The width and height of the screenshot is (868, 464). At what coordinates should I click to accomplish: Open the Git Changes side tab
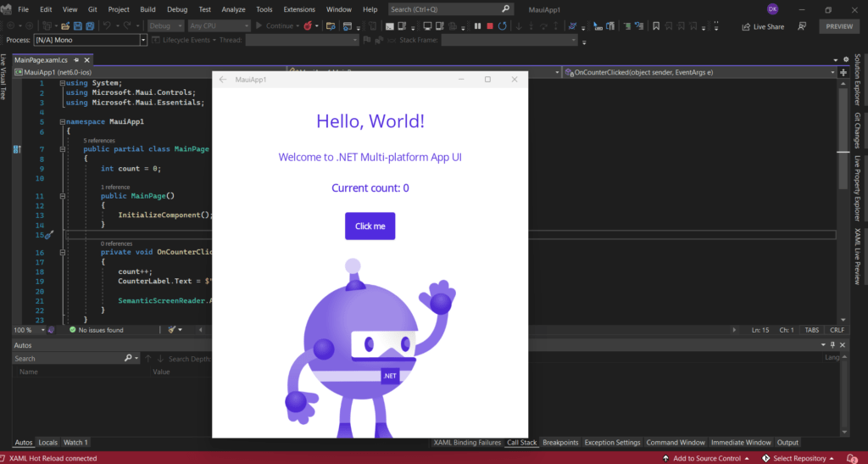coord(858,131)
